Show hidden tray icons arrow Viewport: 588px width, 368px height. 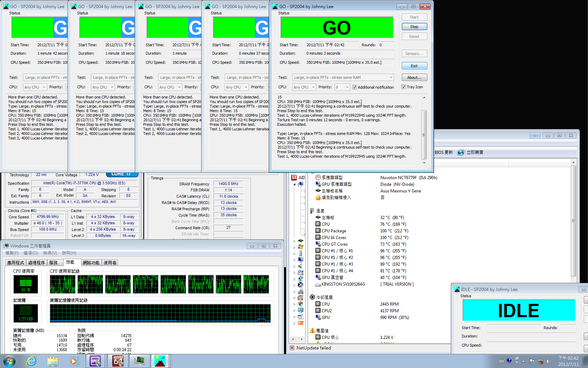point(524,361)
